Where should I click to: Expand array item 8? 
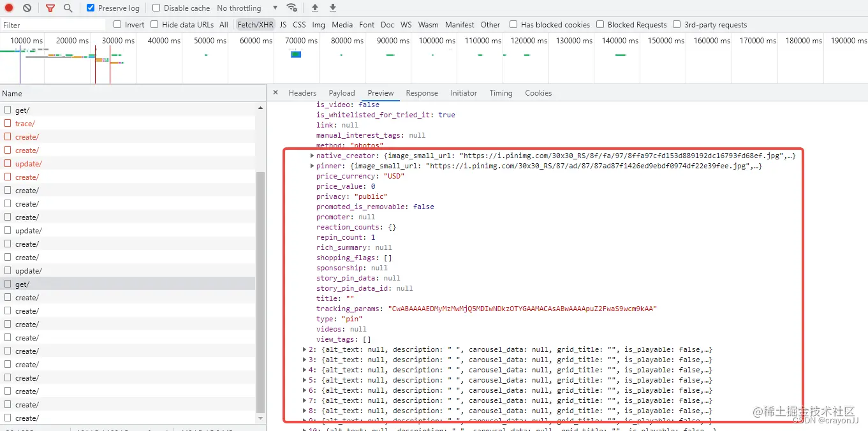304,411
